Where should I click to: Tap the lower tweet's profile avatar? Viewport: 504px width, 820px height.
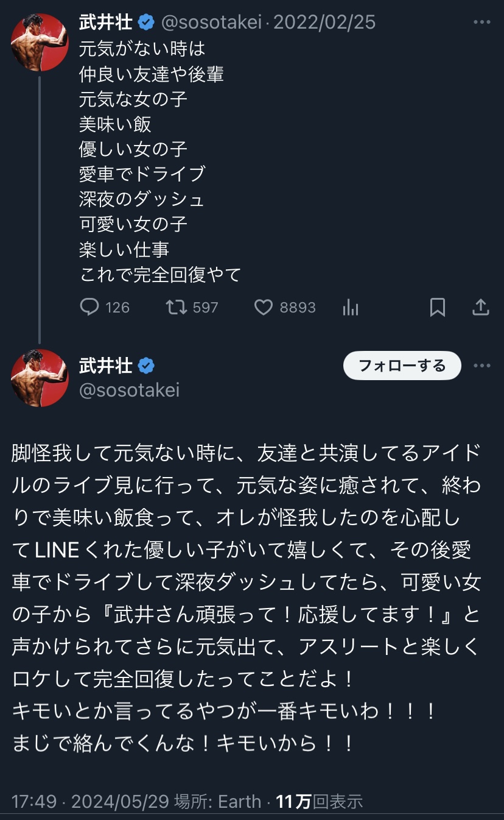(40, 378)
